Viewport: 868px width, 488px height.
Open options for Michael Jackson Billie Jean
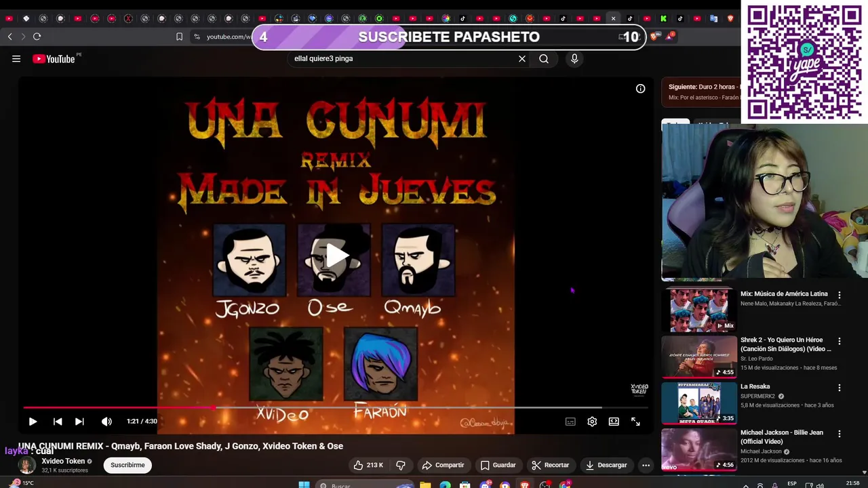840,434
